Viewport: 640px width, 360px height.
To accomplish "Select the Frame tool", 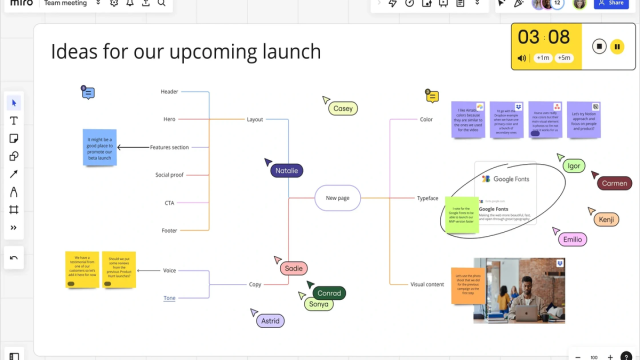I will 14,210.
